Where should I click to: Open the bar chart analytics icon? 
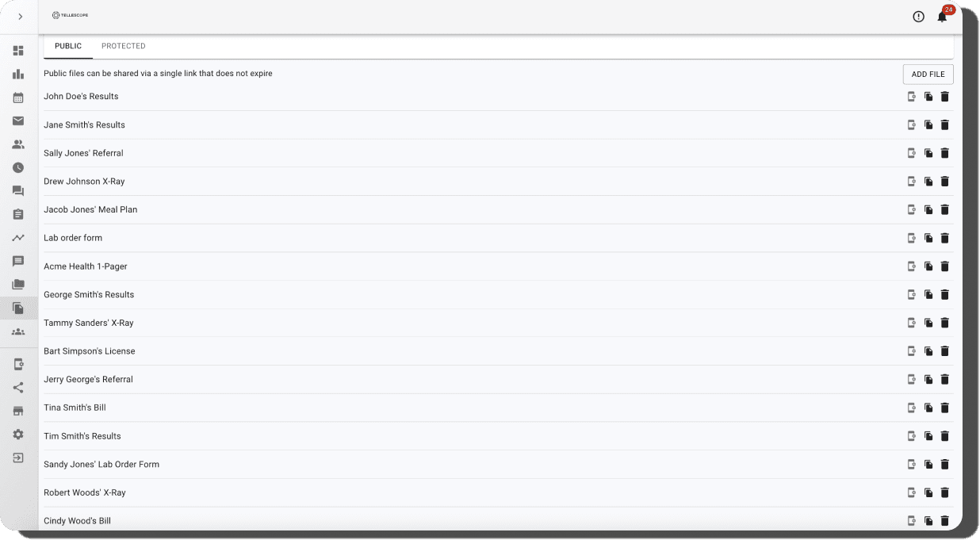click(18, 75)
